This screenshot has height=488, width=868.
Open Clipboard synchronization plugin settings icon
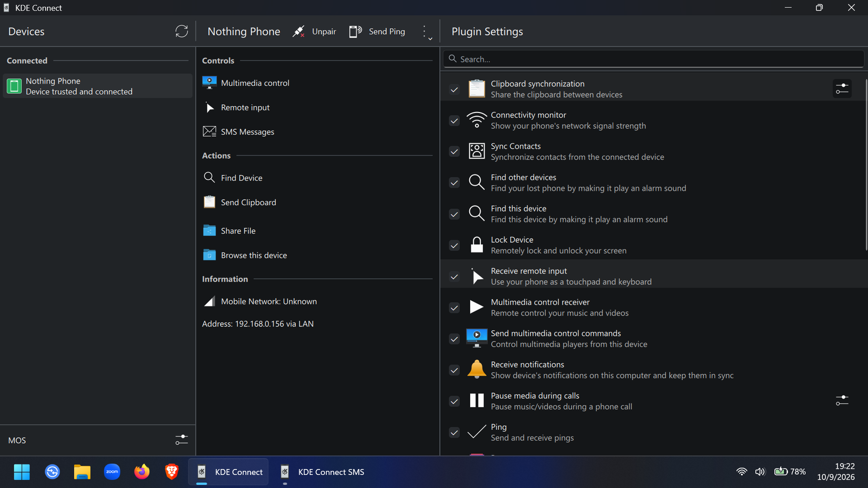[842, 88]
